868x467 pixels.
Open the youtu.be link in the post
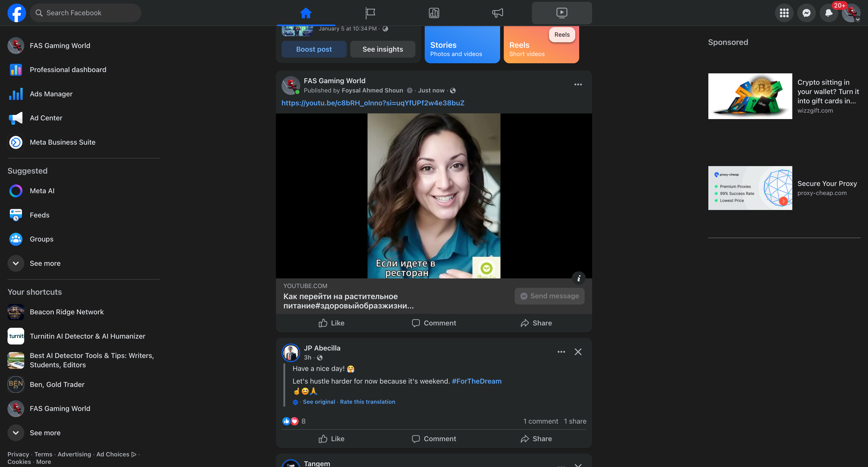pyautogui.click(x=373, y=103)
